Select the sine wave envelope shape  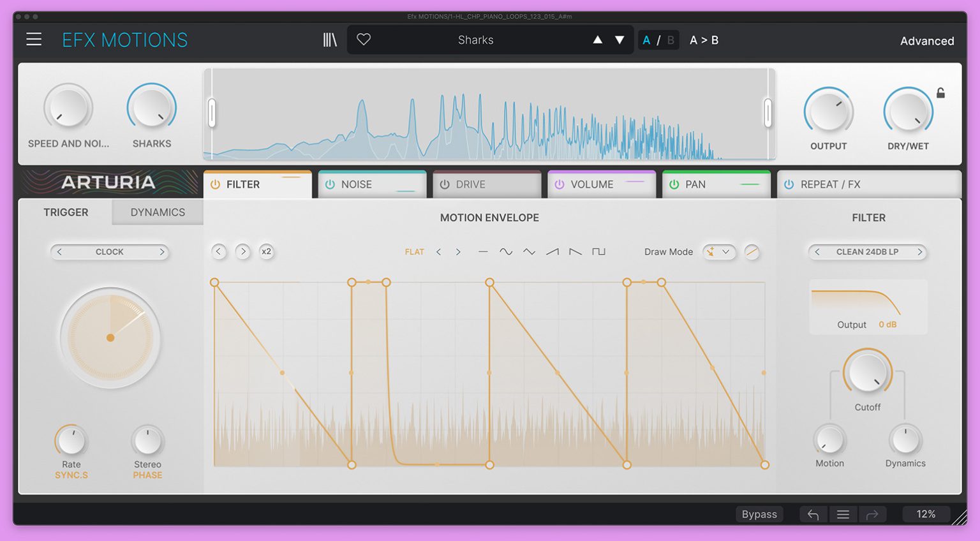coord(506,251)
